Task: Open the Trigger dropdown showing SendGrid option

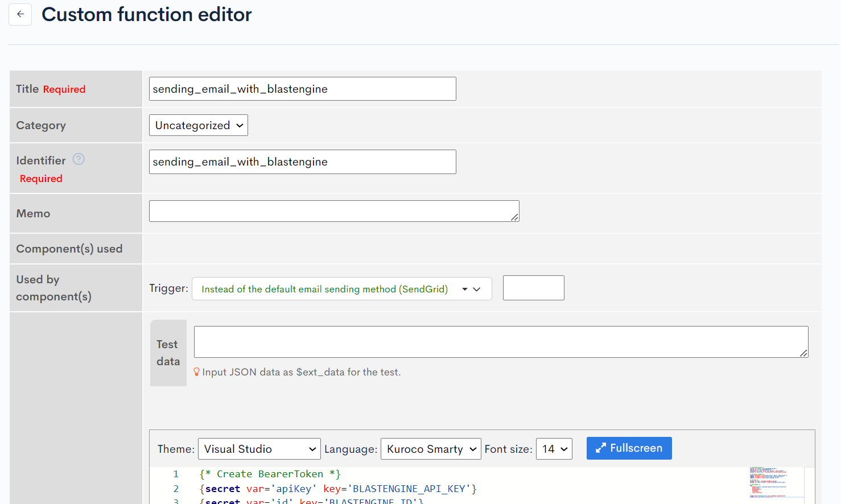Action: point(341,289)
